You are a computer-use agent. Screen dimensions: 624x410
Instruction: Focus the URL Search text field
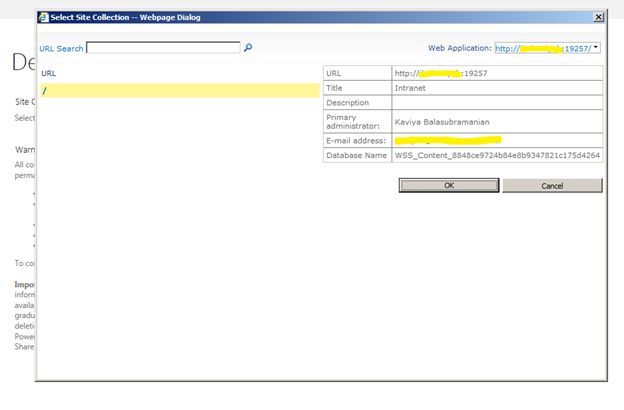(x=163, y=47)
